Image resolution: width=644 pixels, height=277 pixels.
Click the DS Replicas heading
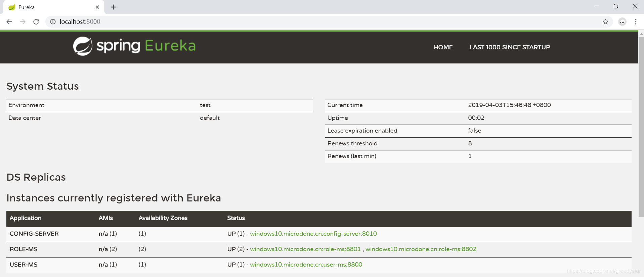(x=36, y=177)
